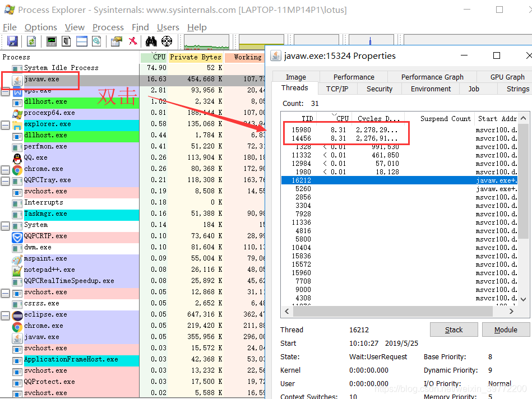Image resolution: width=532 pixels, height=399 pixels.
Task: Switch to the Strings tab
Action: tap(516, 89)
